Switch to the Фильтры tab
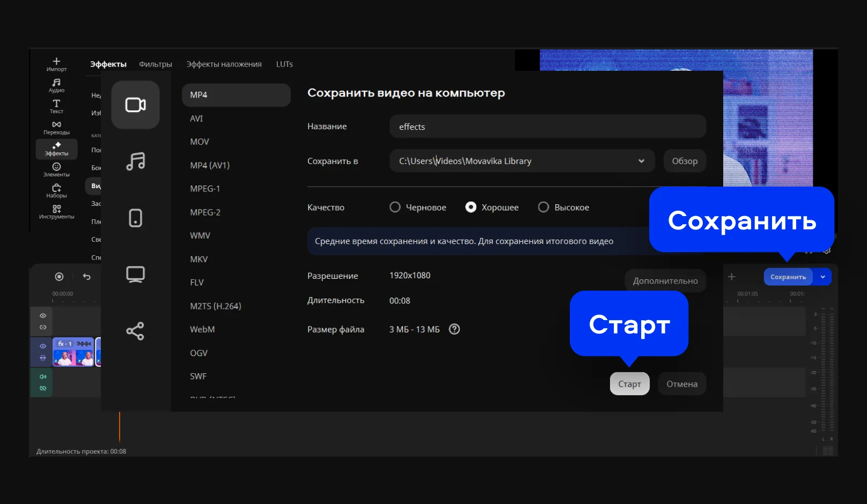Screen dimensions: 867x504 click(x=156, y=64)
